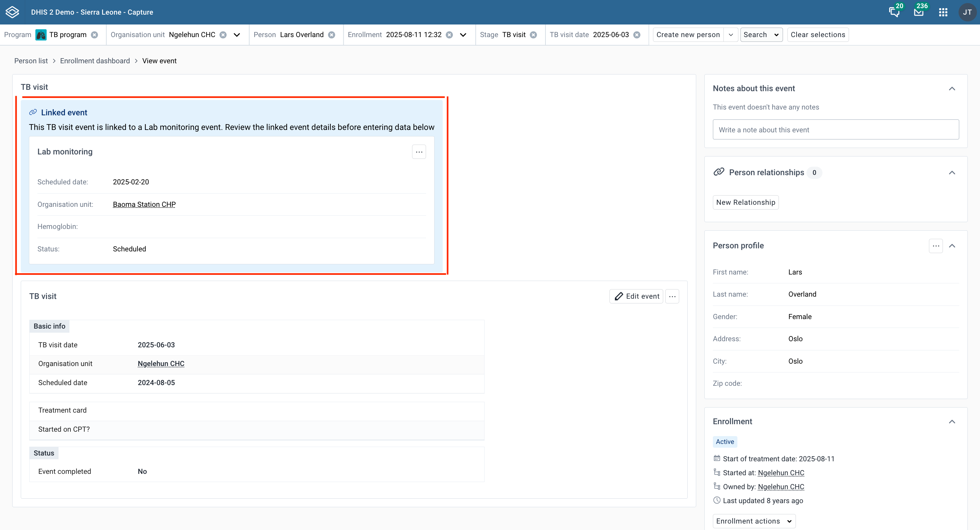The image size is (980, 530).
Task: Remove the Lars Overland person selection
Action: 332,35
